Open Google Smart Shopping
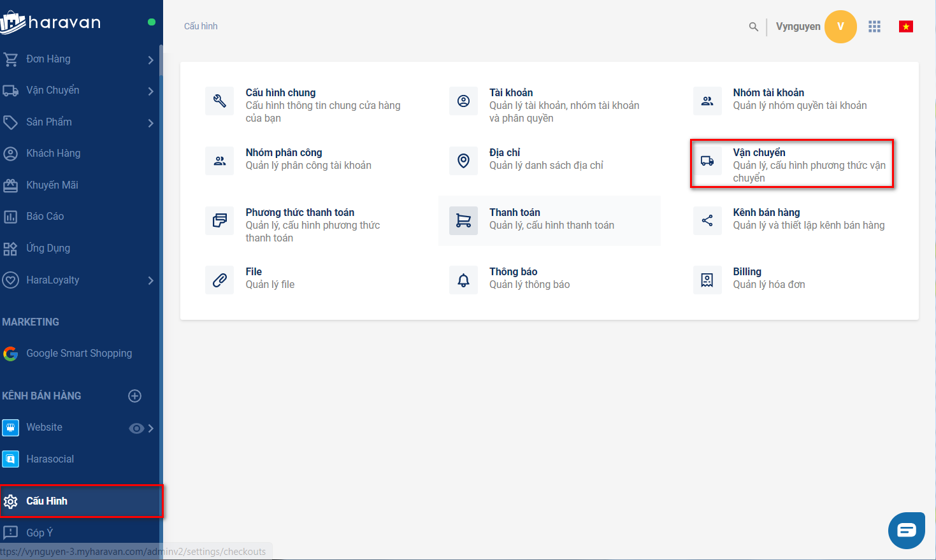 [x=78, y=354]
